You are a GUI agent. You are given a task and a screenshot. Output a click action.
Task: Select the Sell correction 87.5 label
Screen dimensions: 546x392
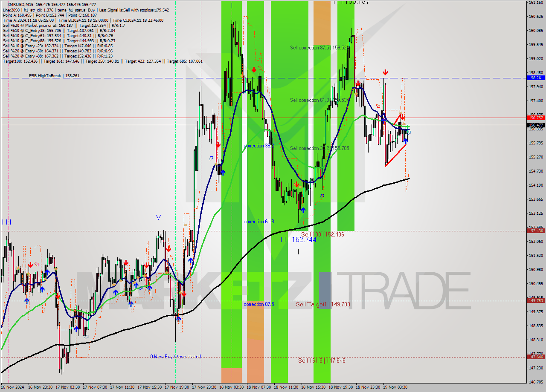pos(319,48)
